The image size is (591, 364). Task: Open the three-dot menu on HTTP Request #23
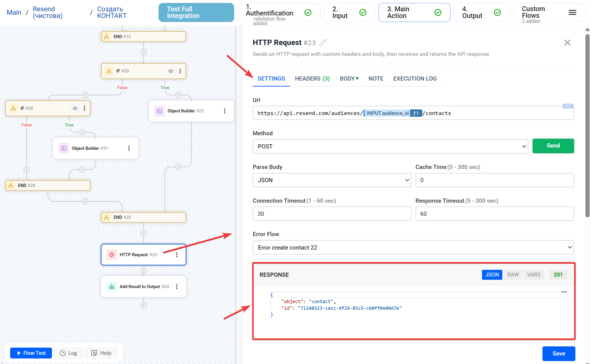point(177,255)
